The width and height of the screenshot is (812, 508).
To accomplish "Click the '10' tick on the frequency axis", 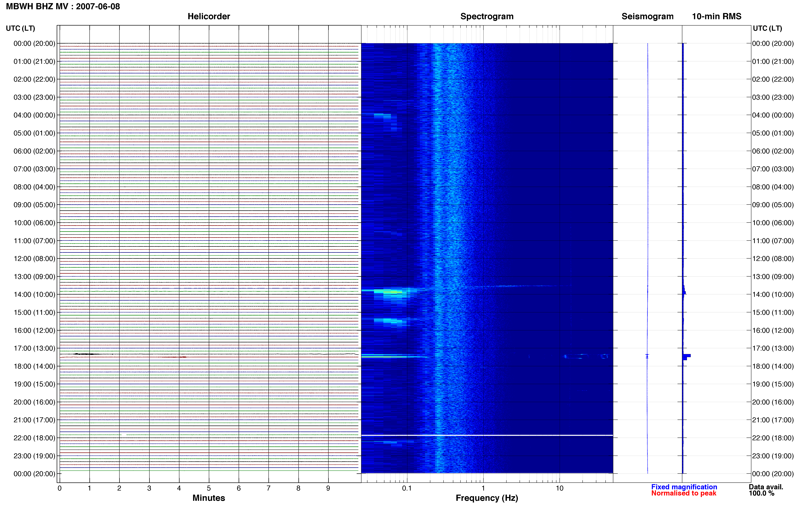I will click(559, 488).
